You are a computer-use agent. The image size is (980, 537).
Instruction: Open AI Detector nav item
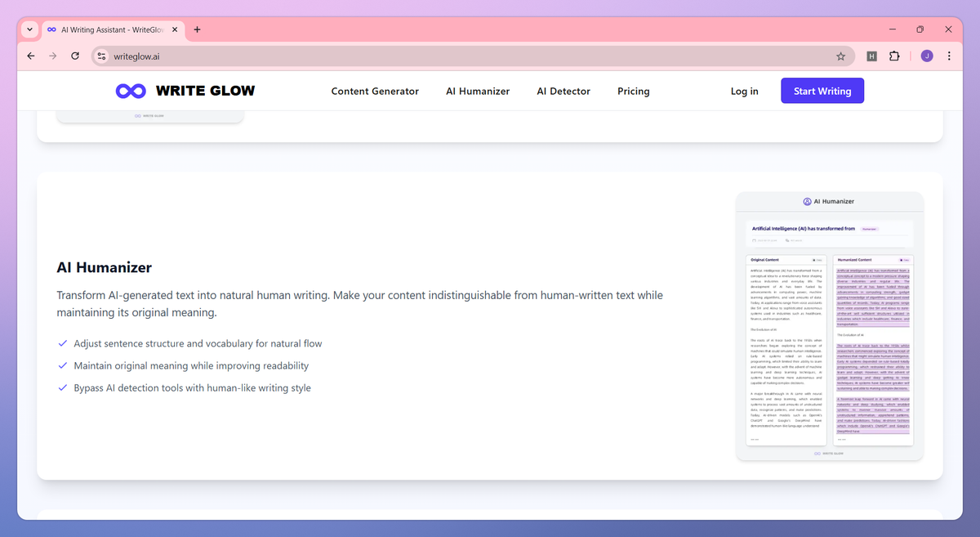point(563,92)
